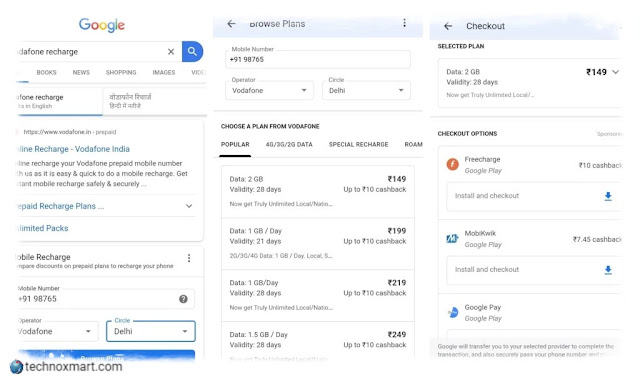Expand selected plan ₹149 chevron in Checkout
The image size is (640, 377).
616,72
